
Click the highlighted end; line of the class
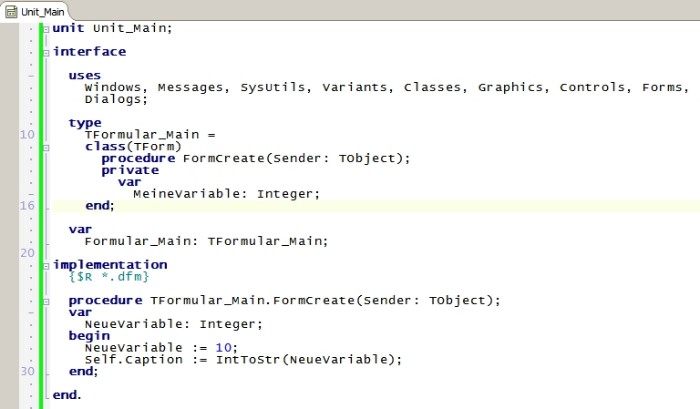tap(375, 205)
